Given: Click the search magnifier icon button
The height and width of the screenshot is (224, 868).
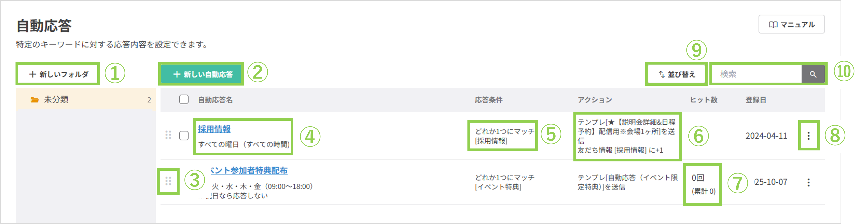Looking at the screenshot, I should click(x=813, y=74).
